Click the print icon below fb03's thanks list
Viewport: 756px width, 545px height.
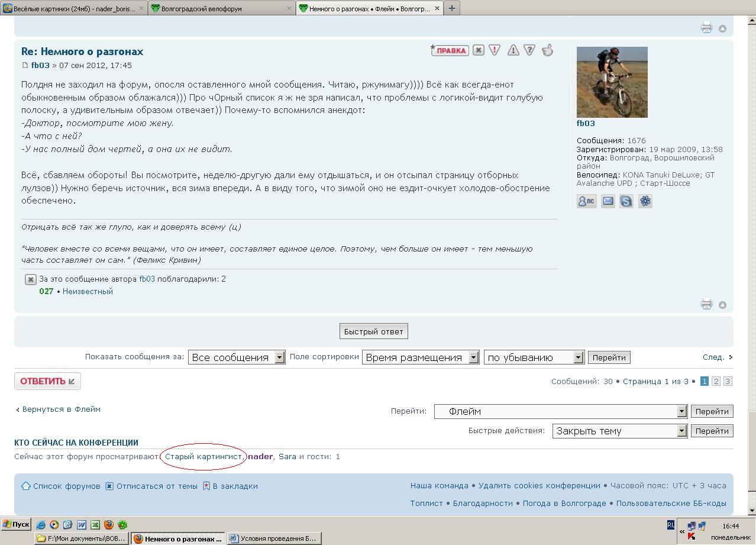(x=706, y=304)
